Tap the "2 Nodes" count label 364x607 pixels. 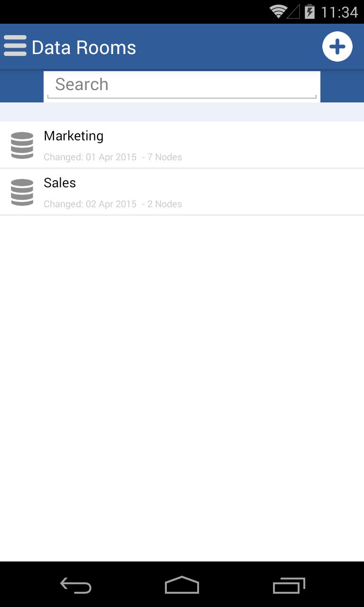pos(164,204)
